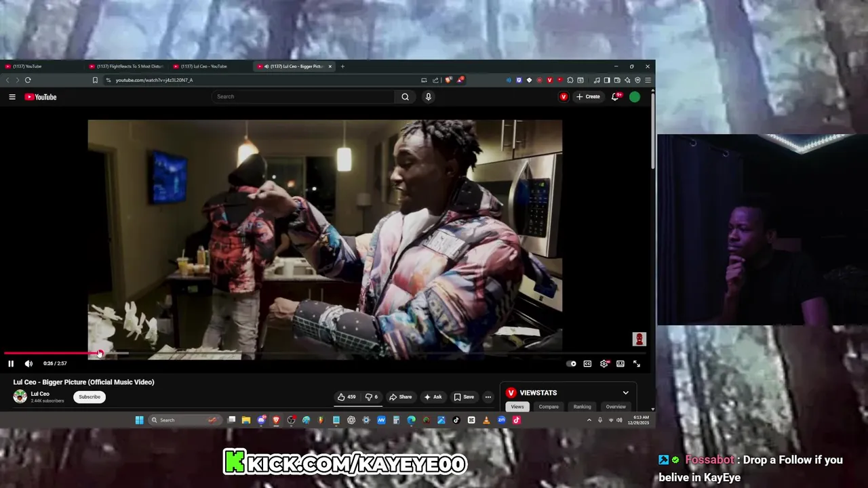
Task: Open the Windows Start menu
Action: click(x=139, y=420)
